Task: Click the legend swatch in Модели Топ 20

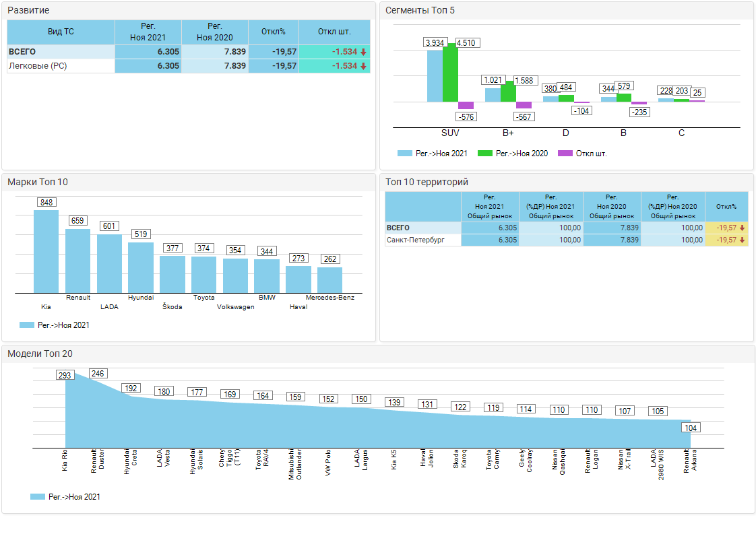Action: pos(38,497)
